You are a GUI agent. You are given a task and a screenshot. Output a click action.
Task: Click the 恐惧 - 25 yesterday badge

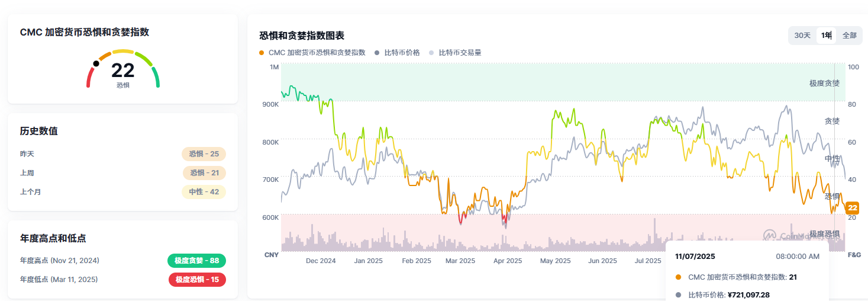204,154
